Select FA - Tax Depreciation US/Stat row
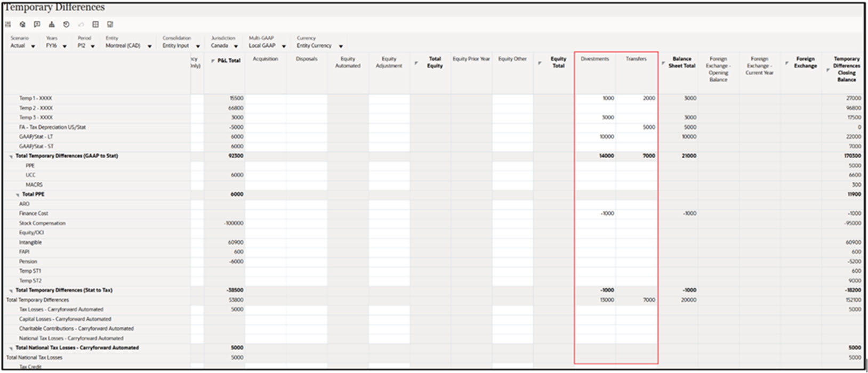This screenshot has height=373, width=868. pyautogui.click(x=52, y=127)
